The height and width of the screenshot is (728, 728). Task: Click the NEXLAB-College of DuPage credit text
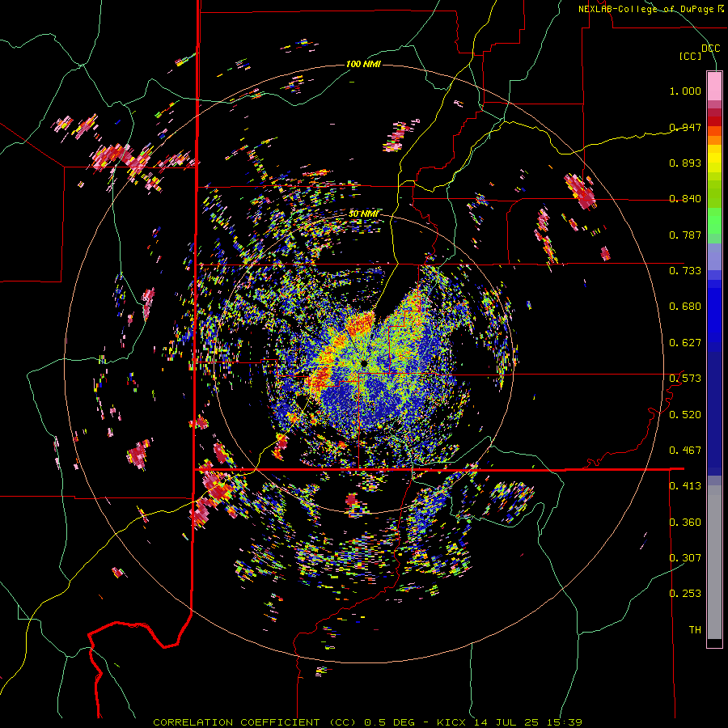(650, 9)
